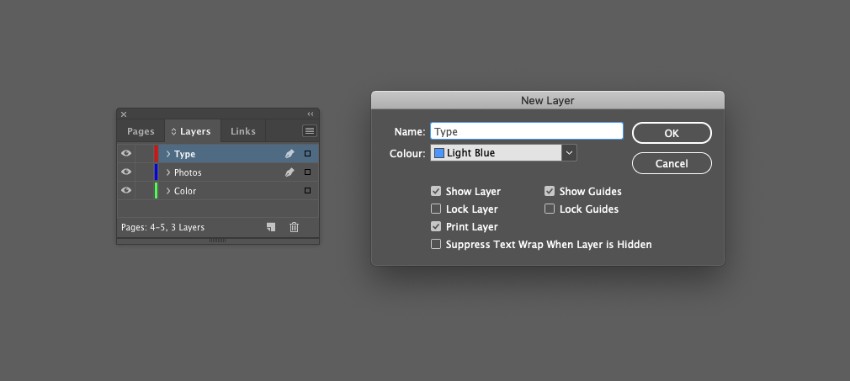850x381 pixels.
Task: Click the selection square on Photos layer
Action: click(307, 172)
